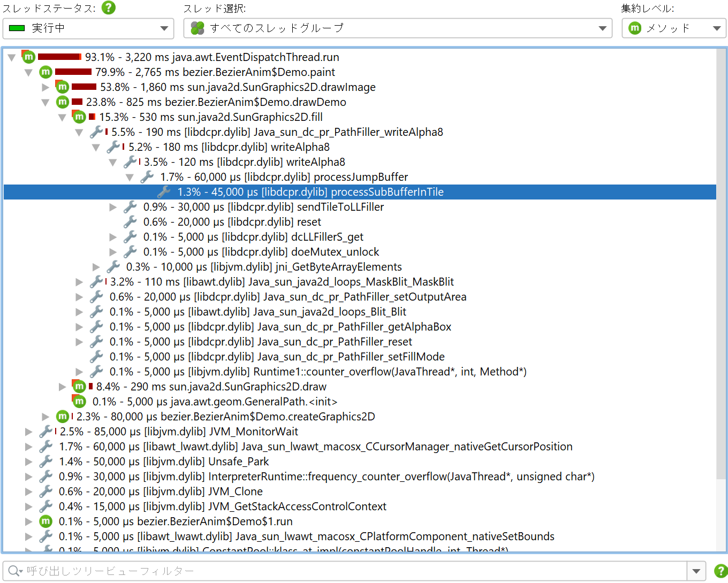Select row '5.2% - 180 ms writeAlpha8'
Image resolution: width=728 pixels, height=583 pixels.
click(360, 147)
